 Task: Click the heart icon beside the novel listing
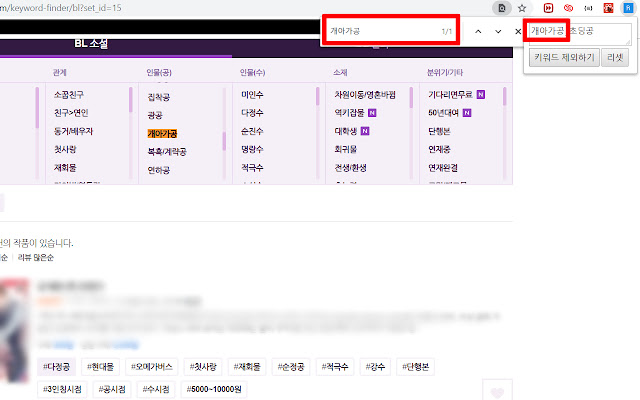click(x=497, y=392)
